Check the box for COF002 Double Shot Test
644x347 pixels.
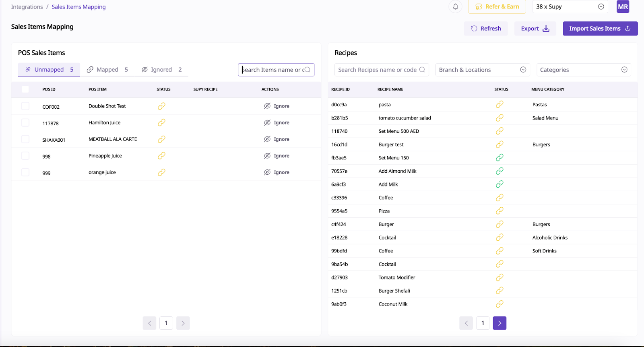25,106
